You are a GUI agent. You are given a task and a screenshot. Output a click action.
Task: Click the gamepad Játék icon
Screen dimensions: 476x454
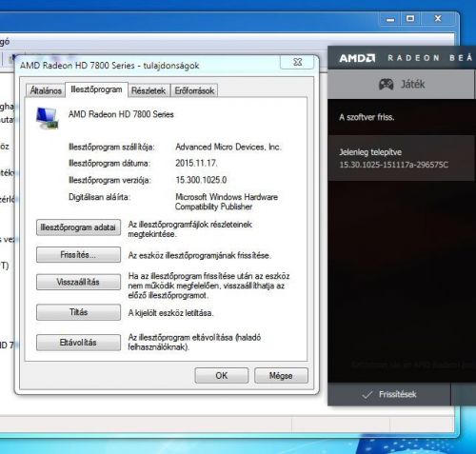click(387, 84)
